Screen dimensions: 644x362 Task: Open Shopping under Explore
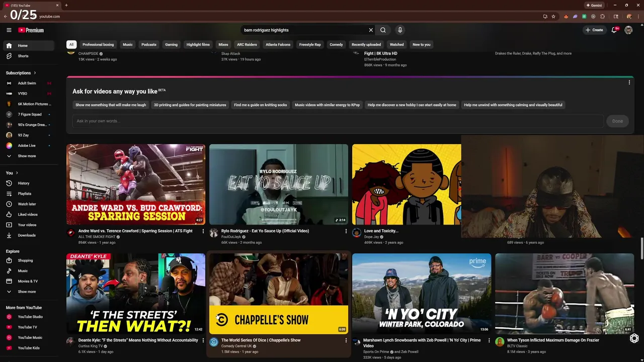29,260
